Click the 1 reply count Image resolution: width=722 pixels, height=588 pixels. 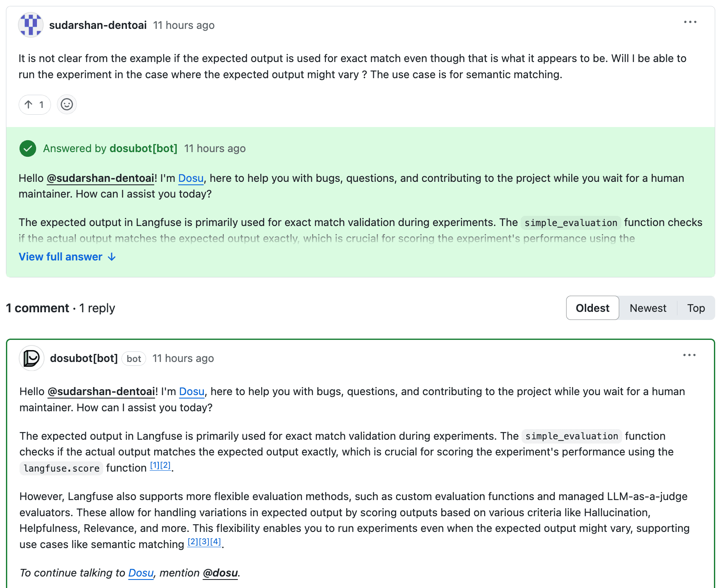tap(98, 308)
